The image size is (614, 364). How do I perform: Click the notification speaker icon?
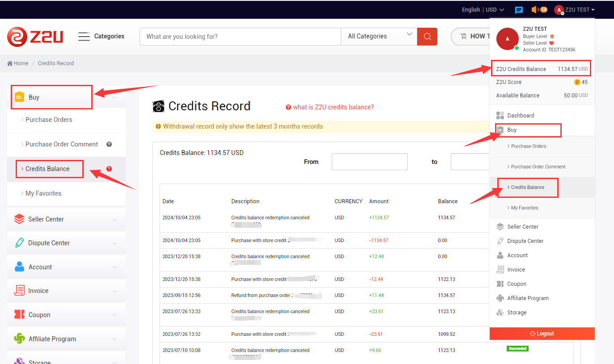click(x=535, y=10)
